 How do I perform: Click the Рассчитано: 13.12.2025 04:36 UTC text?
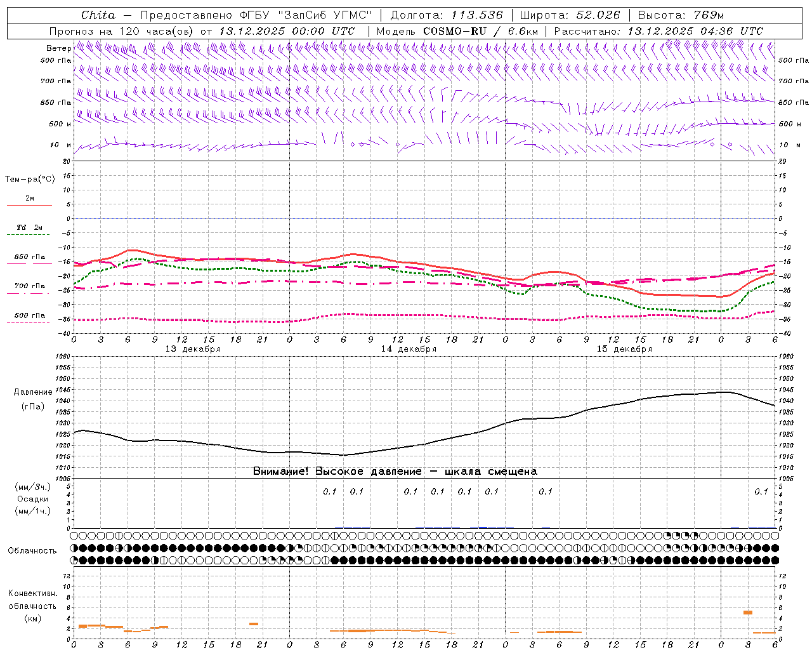[x=658, y=31]
